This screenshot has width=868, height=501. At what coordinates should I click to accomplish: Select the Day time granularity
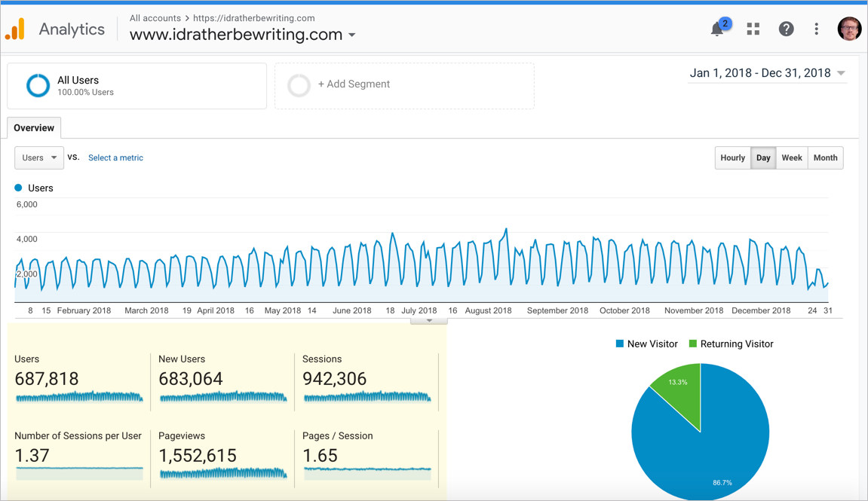point(763,157)
